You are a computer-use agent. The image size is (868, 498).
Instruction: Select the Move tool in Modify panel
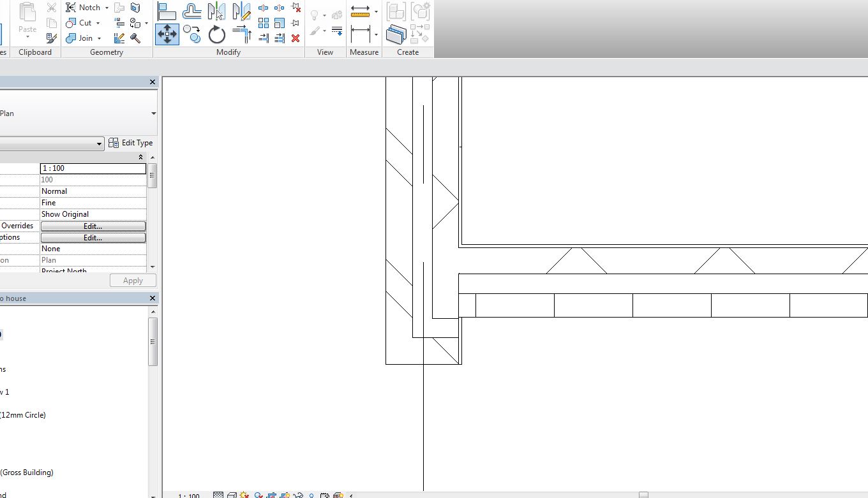pyautogui.click(x=167, y=33)
